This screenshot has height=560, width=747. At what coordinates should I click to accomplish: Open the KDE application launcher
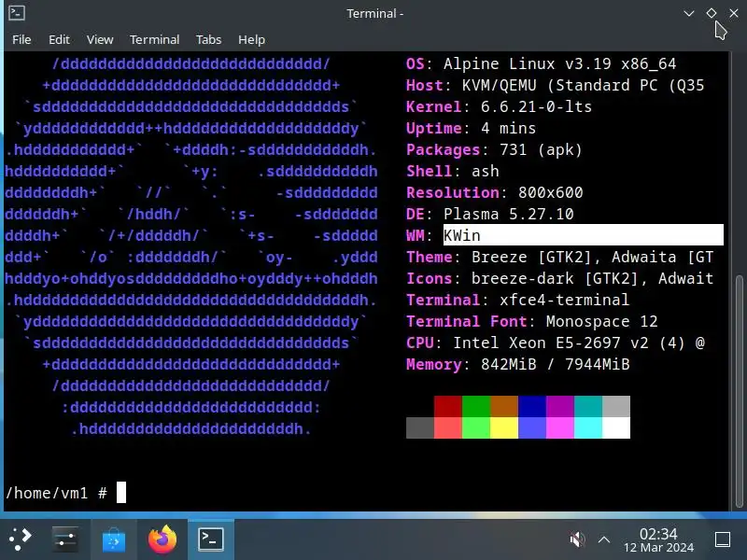point(20,539)
